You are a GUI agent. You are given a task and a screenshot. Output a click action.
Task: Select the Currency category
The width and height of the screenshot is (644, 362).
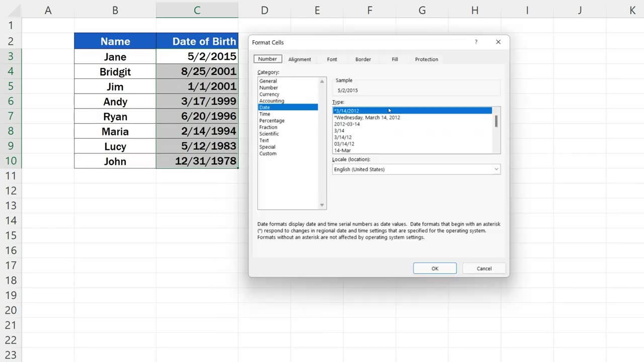click(x=288, y=94)
